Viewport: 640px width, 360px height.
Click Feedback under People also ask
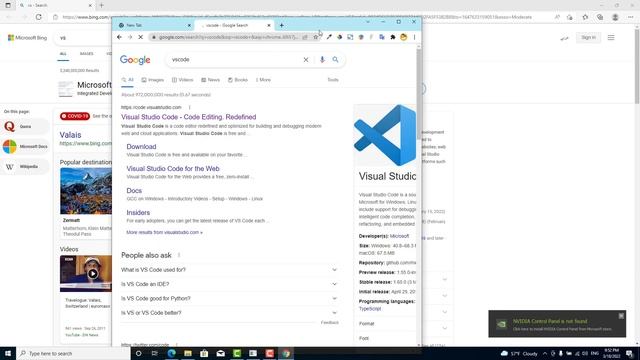pos(330,322)
